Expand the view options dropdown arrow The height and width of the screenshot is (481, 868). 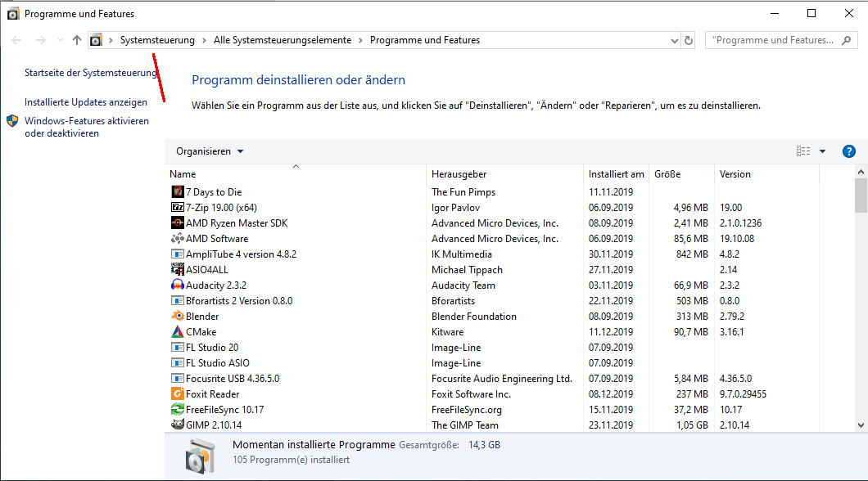pos(822,151)
